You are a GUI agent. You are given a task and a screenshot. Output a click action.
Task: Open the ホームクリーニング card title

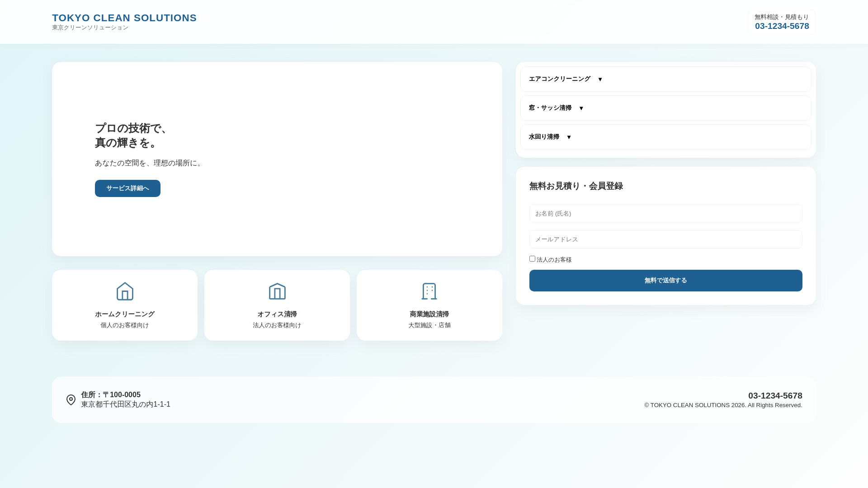[125, 314]
